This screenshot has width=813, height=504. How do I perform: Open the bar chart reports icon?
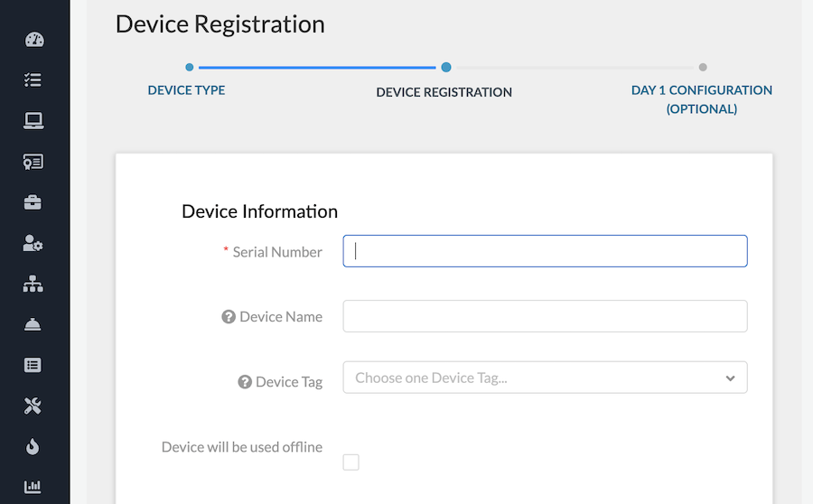(x=33, y=486)
